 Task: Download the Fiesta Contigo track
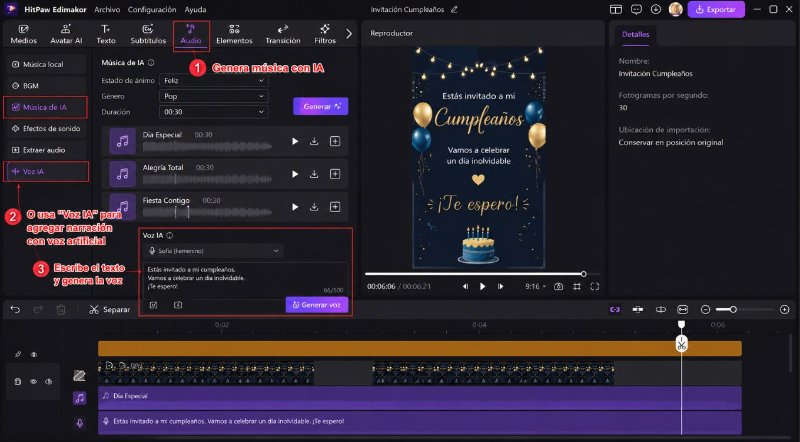[x=314, y=207]
